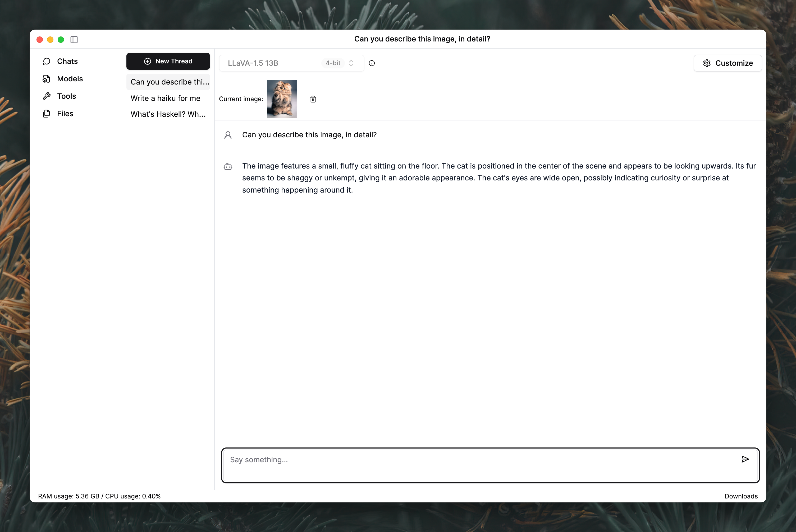This screenshot has height=532, width=796.
Task: Open the 'Write a haiku for me' thread
Action: [x=165, y=98]
